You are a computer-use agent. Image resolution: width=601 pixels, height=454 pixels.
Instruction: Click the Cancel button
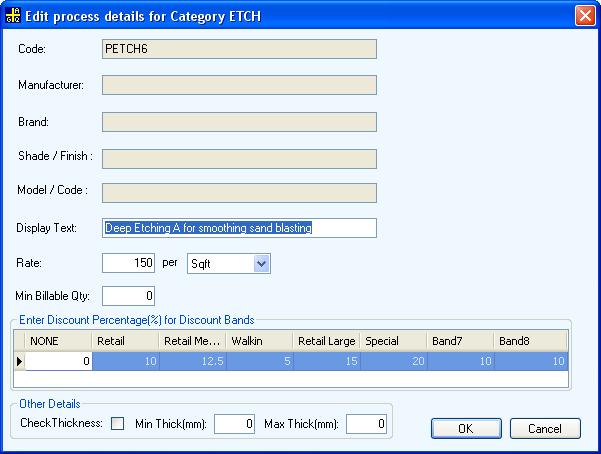point(545,428)
